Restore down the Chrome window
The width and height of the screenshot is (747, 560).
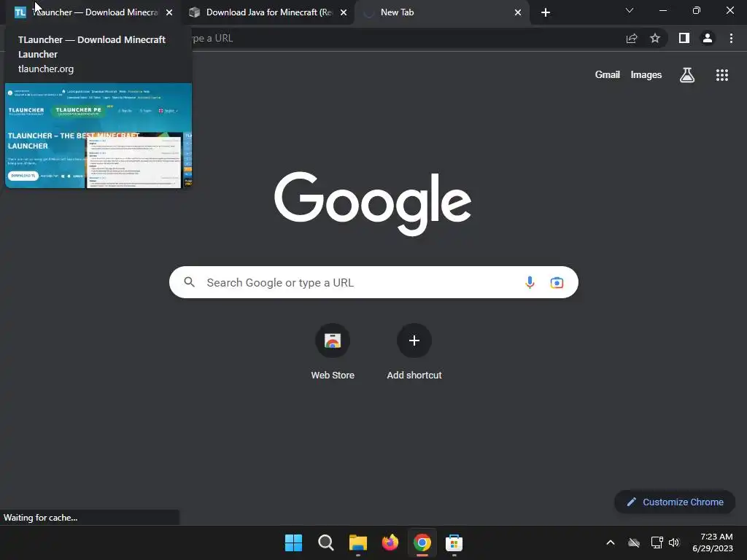pyautogui.click(x=697, y=10)
